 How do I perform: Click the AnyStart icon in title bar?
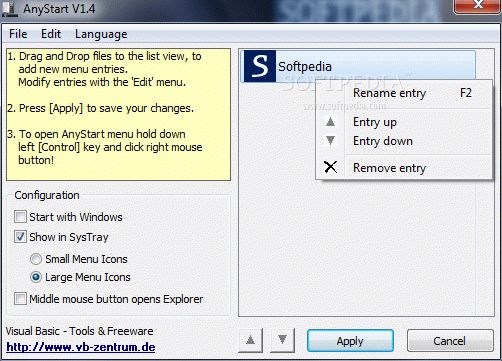10,9
